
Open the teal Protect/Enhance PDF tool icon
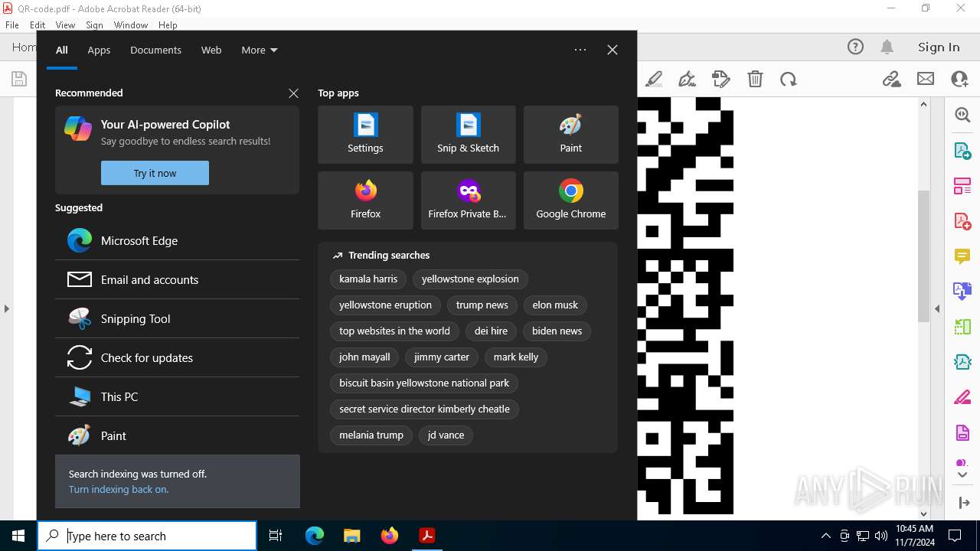962,362
